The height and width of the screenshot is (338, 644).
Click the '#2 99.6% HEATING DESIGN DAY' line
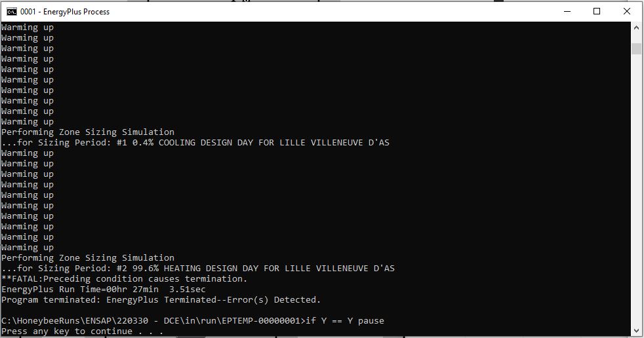(x=198, y=269)
